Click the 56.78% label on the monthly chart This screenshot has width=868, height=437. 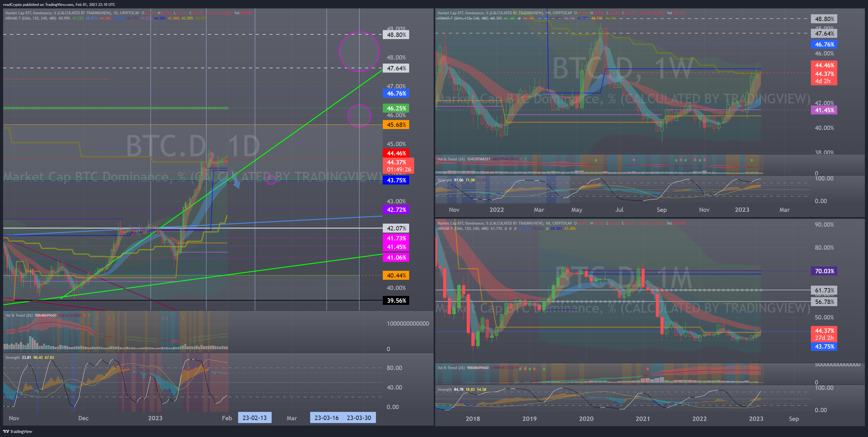(x=824, y=302)
